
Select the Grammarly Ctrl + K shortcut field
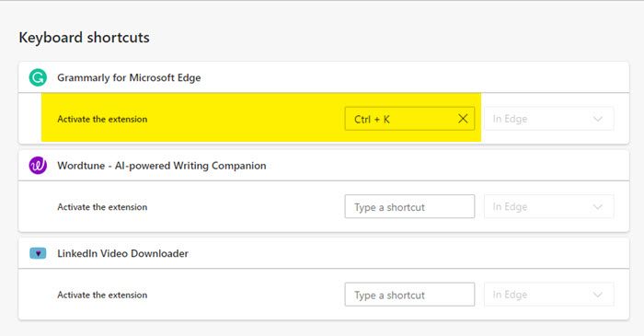pyautogui.click(x=409, y=119)
